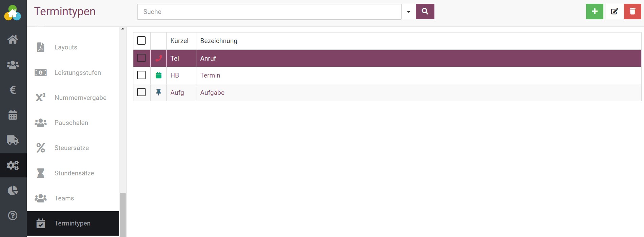Click the green add new entry button
The height and width of the screenshot is (237, 644).
(x=595, y=12)
